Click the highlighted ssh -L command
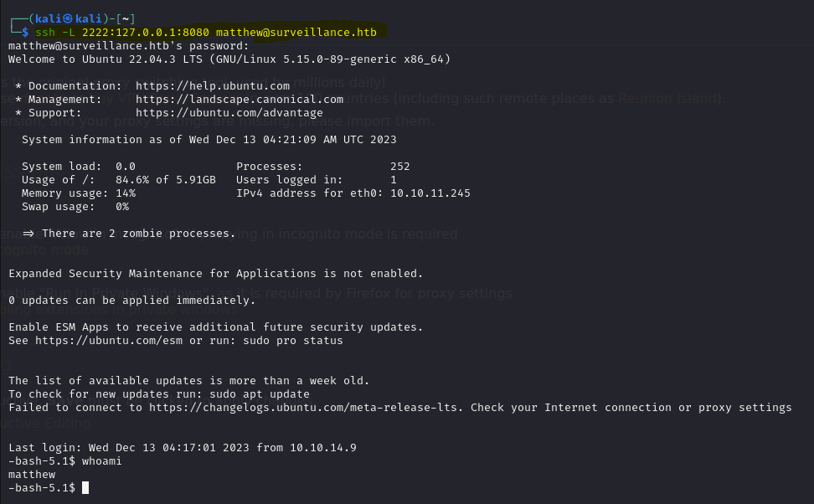Screen dimensions: 814x504 [x=206, y=32]
